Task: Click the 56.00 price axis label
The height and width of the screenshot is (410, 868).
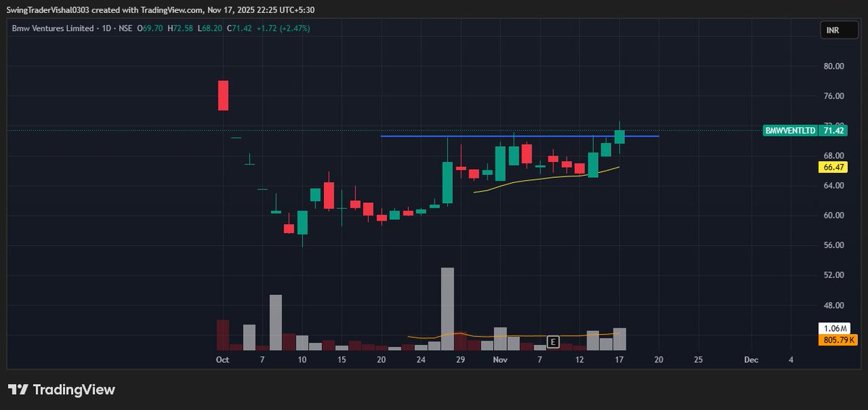Action: 834,245
